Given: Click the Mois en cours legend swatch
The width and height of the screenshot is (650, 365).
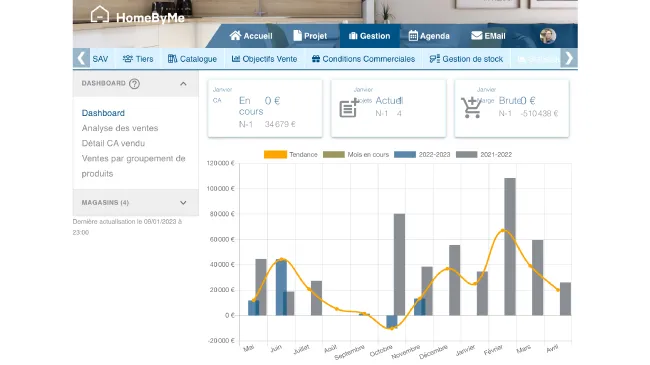Looking at the screenshot, I should 334,154.
